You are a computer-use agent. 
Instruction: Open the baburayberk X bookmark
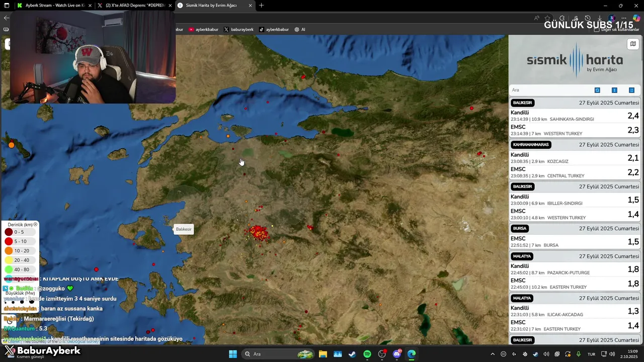[238, 30]
